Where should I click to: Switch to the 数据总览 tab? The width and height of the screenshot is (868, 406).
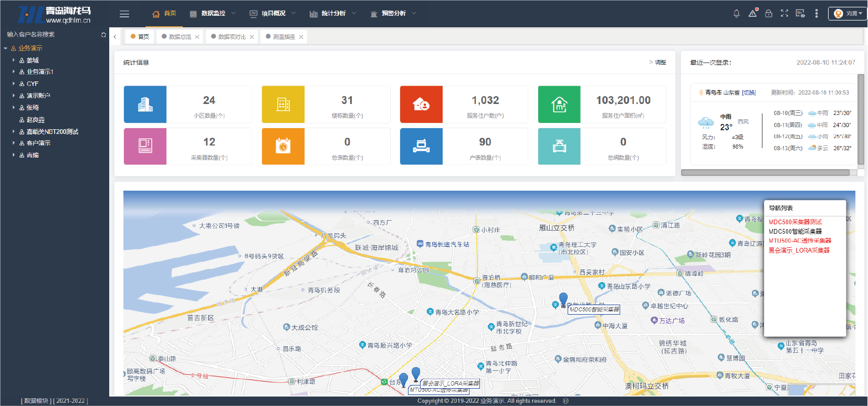pyautogui.click(x=180, y=37)
